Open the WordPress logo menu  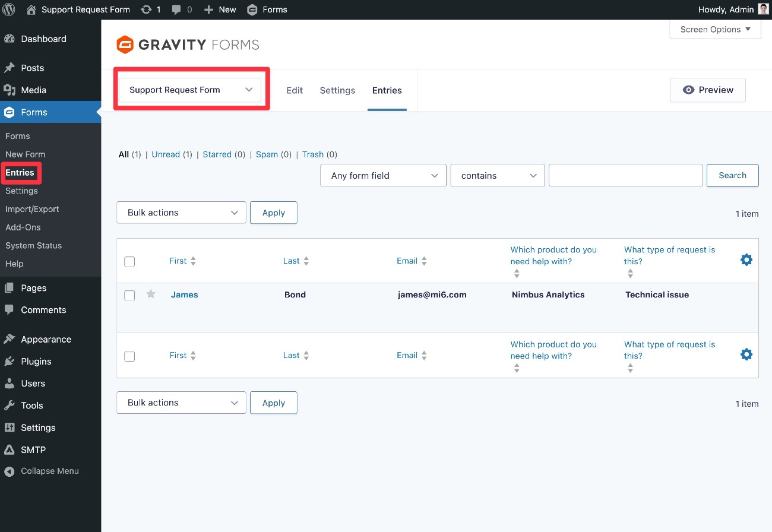click(x=8, y=9)
